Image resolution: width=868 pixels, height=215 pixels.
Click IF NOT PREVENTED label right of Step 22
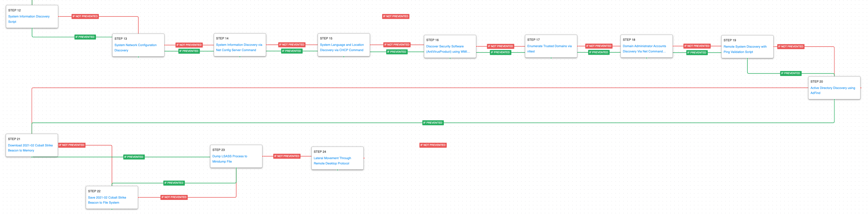[174, 198]
